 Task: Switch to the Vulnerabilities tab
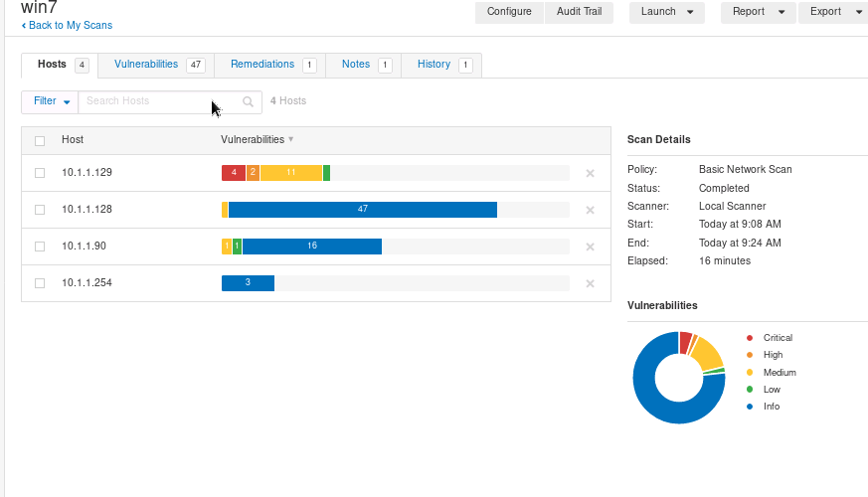157,66
